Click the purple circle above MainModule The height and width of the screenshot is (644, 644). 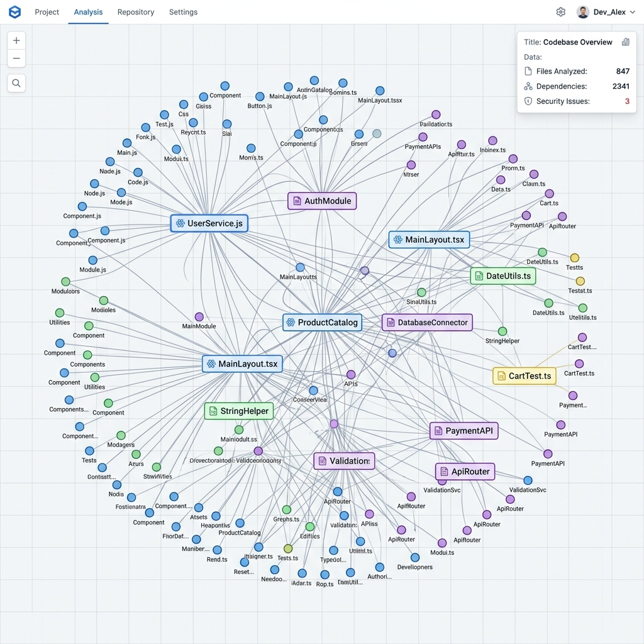point(199,317)
